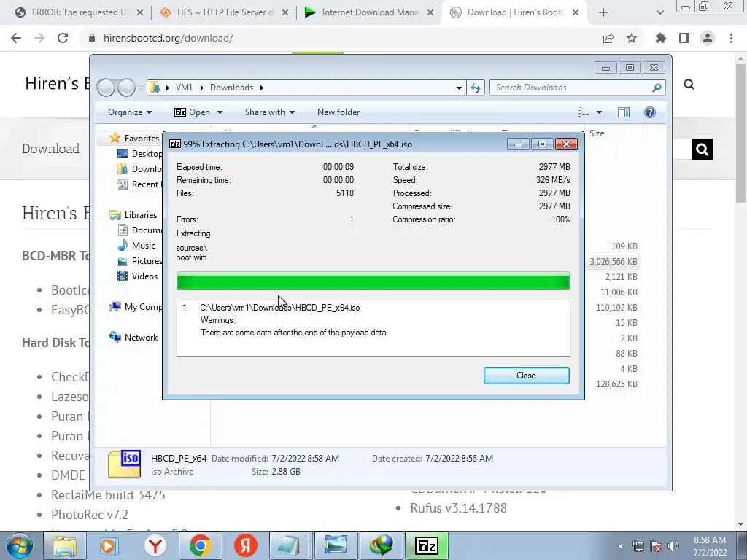Click the website search magnifier in header
The height and width of the screenshot is (560, 747).
[x=689, y=85]
